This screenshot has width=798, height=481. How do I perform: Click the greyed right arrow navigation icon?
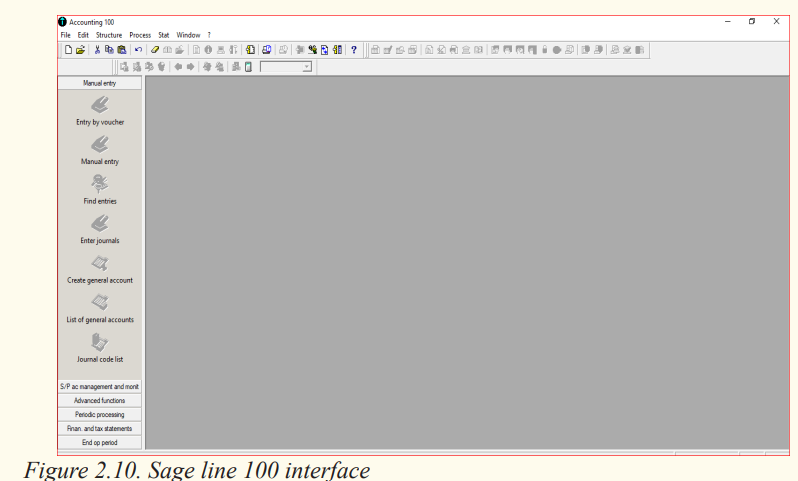190,67
